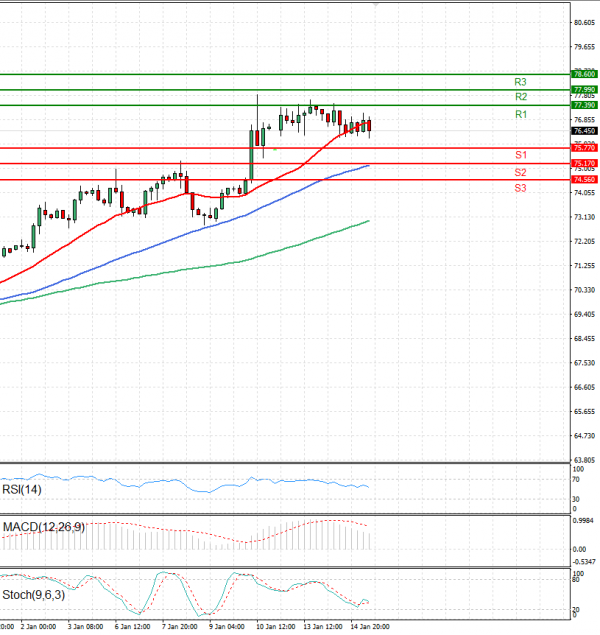Click the green 77.390 price tag
600x635 pixels.
584,105
